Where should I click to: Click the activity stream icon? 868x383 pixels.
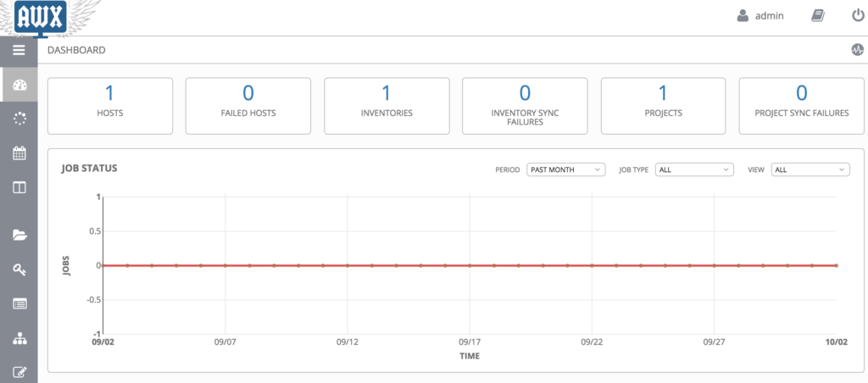[x=857, y=50]
